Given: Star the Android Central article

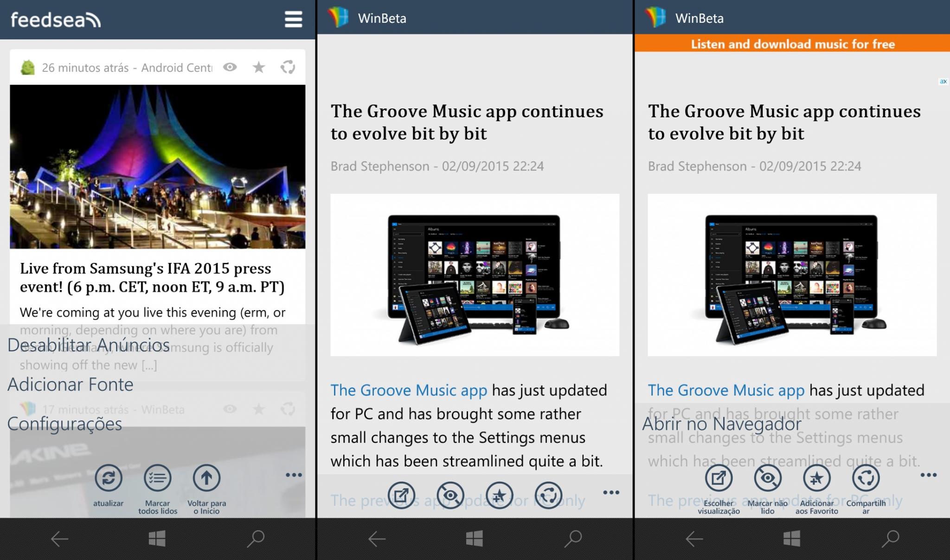Looking at the screenshot, I should [259, 68].
